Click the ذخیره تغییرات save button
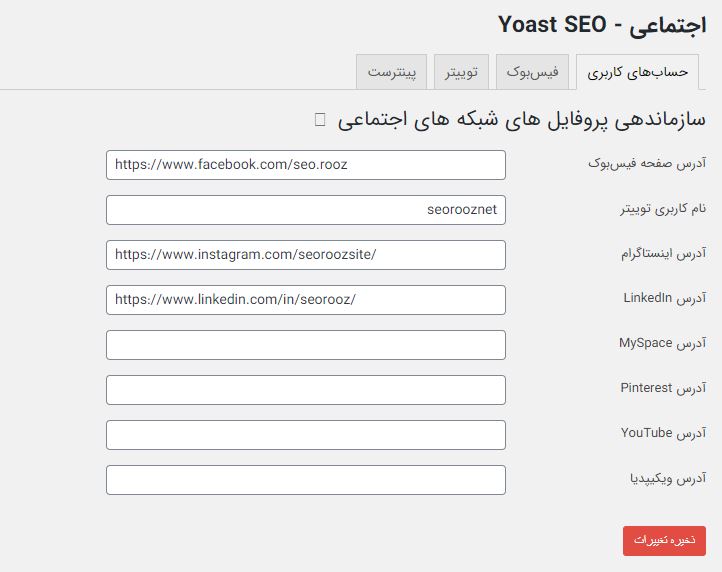Screen dimensions: 722x572 (664, 541)
